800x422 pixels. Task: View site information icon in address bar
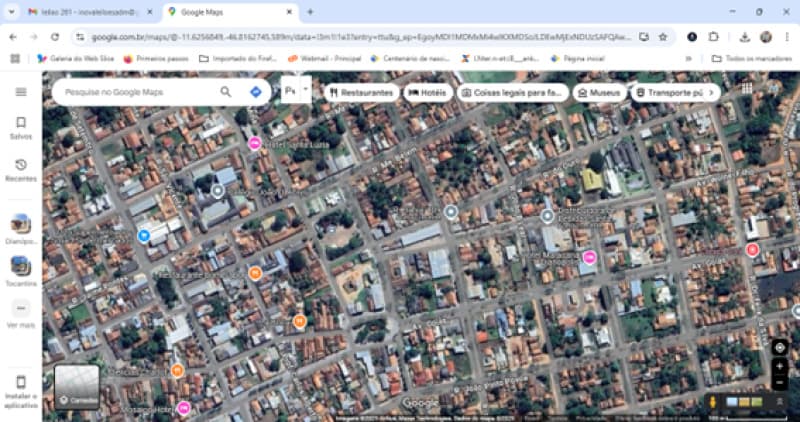pos(80,37)
